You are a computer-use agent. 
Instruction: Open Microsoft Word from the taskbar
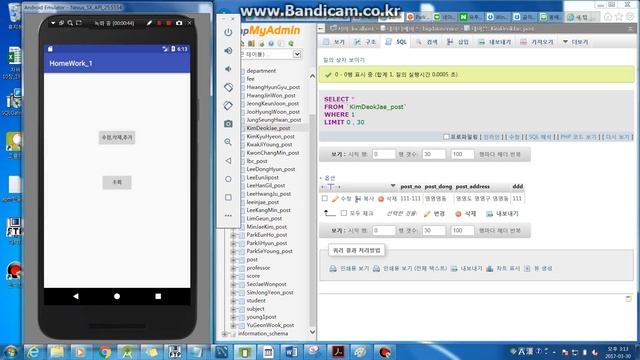(x=291, y=352)
